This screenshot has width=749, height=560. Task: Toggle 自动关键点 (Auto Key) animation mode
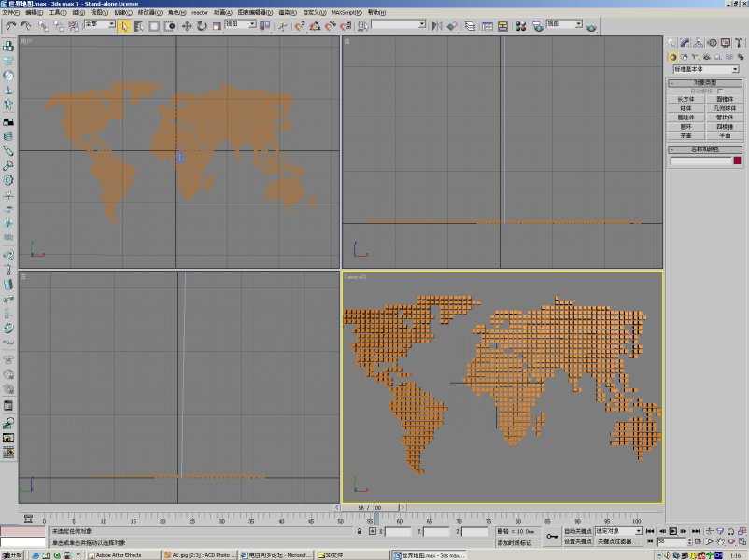(x=576, y=531)
